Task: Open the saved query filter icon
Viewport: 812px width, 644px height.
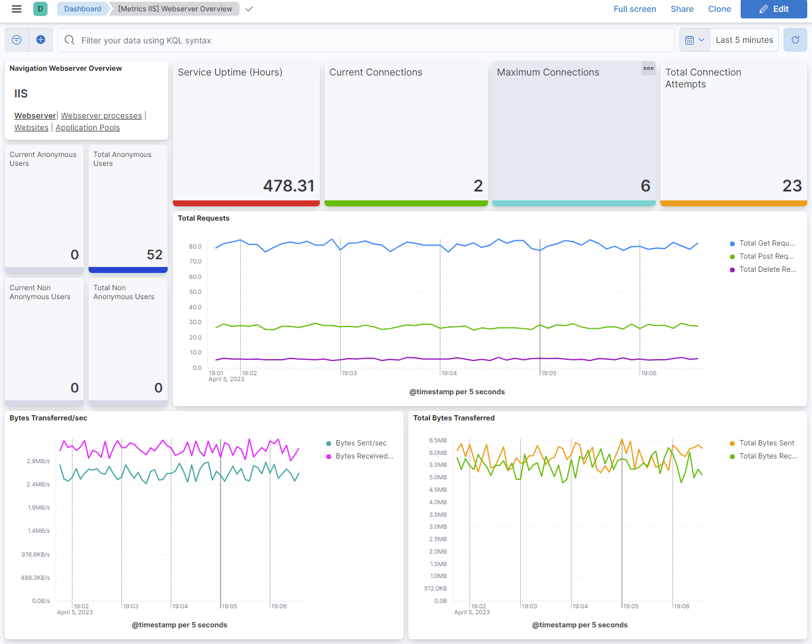Action: (x=16, y=39)
